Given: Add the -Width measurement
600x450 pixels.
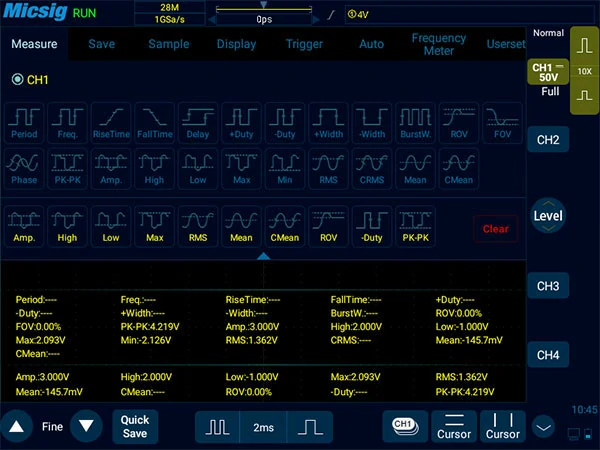Looking at the screenshot, I should pyautogui.click(x=372, y=123).
